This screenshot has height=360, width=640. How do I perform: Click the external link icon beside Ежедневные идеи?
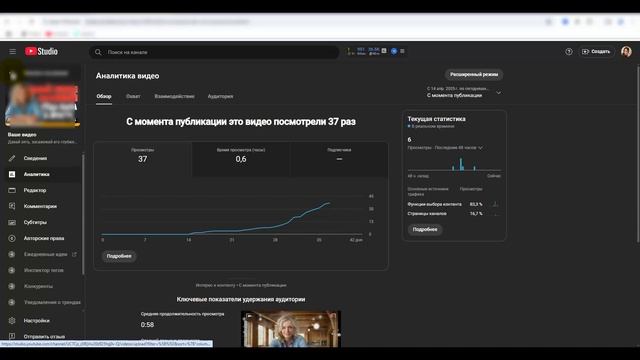click(x=74, y=254)
